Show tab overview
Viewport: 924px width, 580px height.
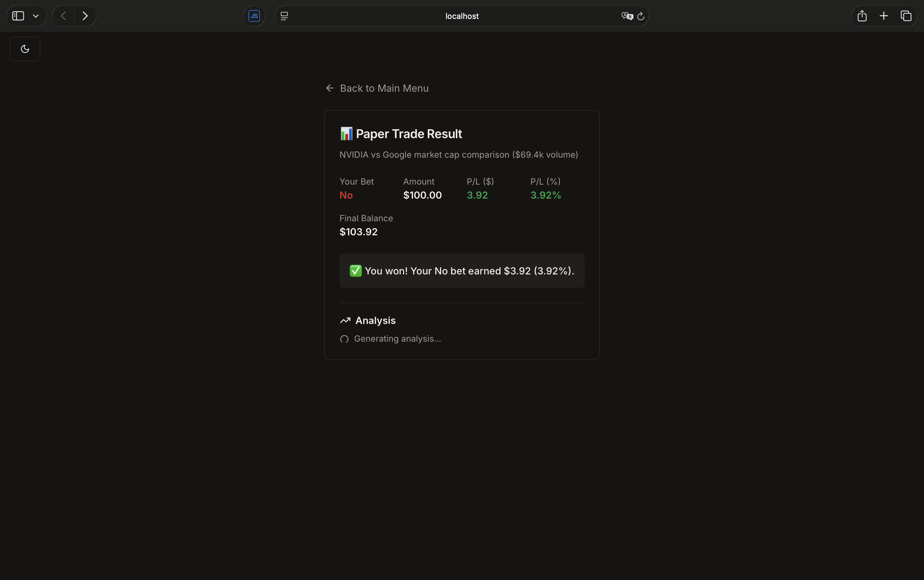tap(906, 16)
